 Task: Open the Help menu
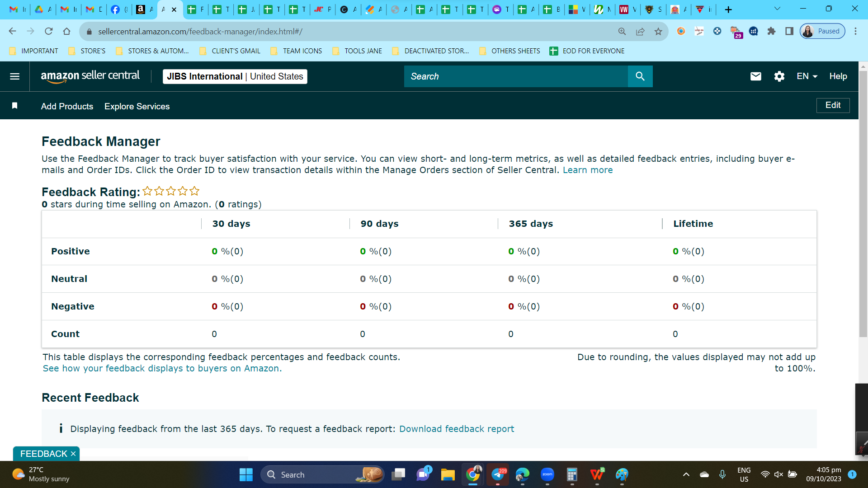(838, 76)
